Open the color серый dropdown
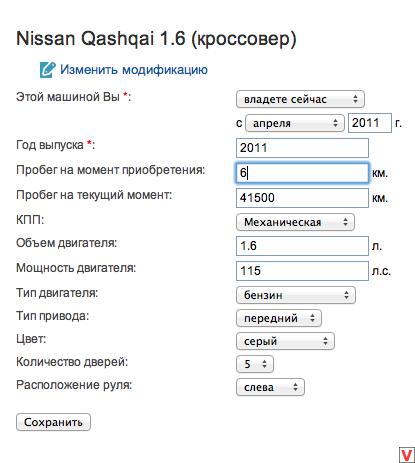 285,341
